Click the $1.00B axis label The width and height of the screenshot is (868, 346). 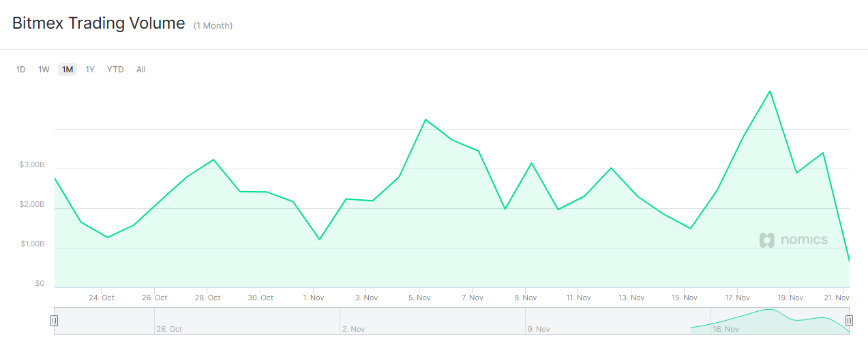32,244
